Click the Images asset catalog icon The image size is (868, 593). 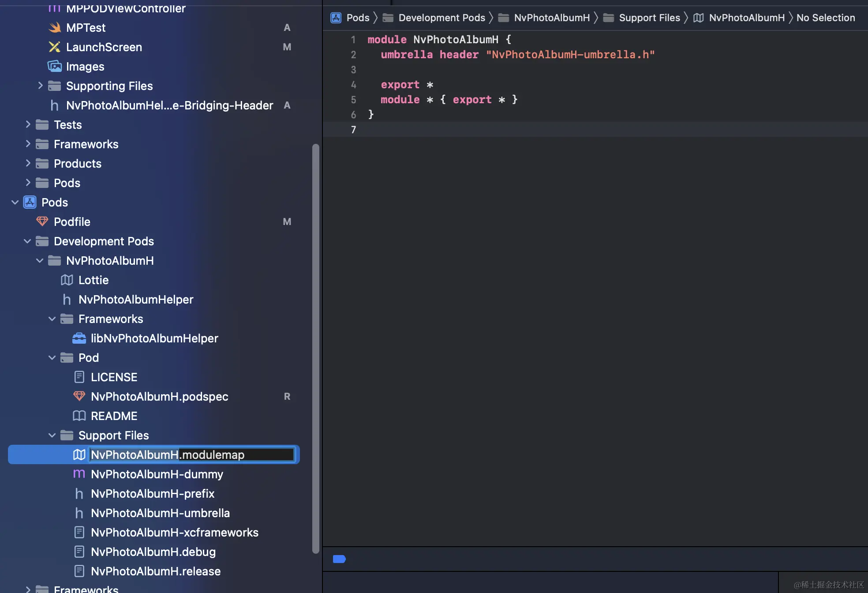pos(55,67)
